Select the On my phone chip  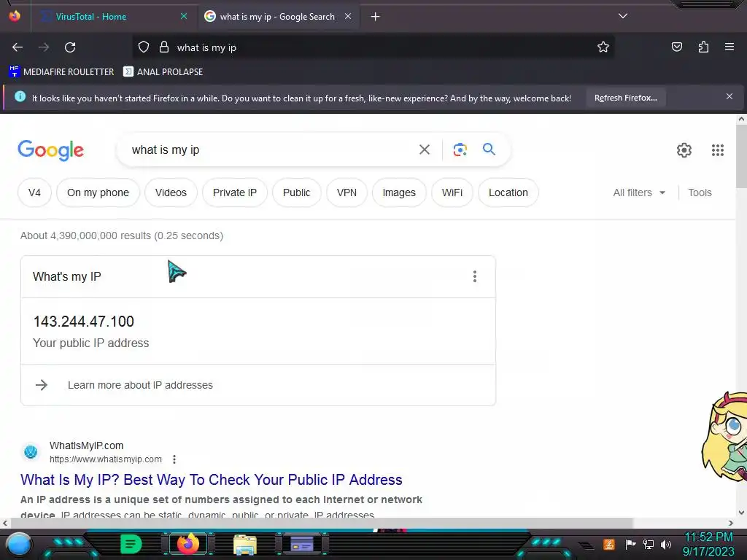98,192
